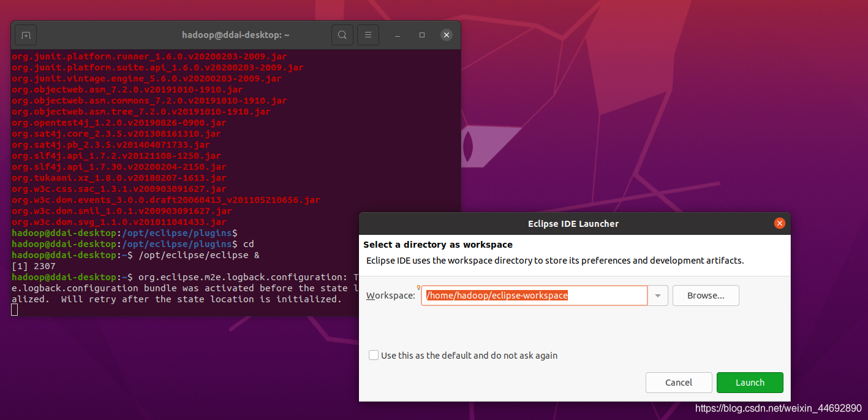
Task: Open the terminal hamburger menu
Action: pyautogui.click(x=368, y=35)
